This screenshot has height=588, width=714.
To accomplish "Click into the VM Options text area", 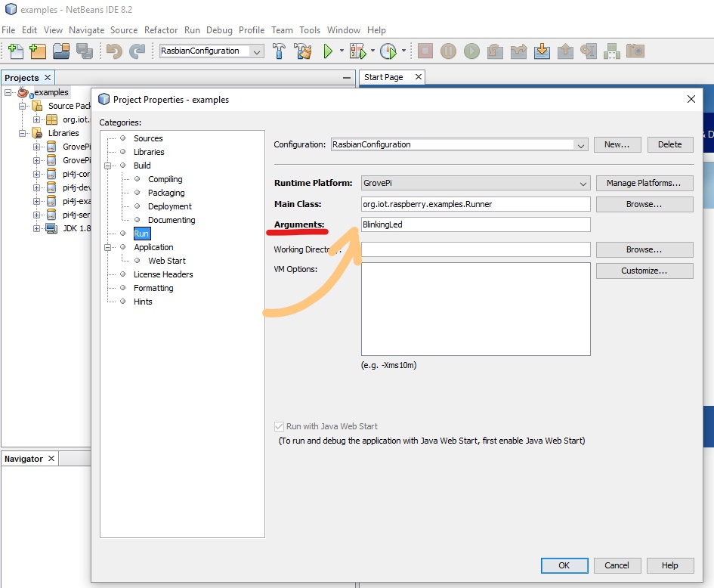I will pyautogui.click(x=476, y=309).
